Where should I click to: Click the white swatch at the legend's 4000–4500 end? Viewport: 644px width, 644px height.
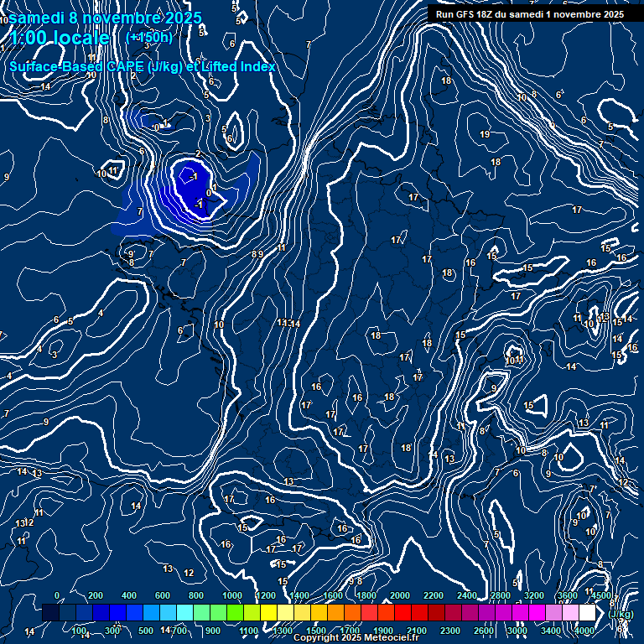point(587,612)
